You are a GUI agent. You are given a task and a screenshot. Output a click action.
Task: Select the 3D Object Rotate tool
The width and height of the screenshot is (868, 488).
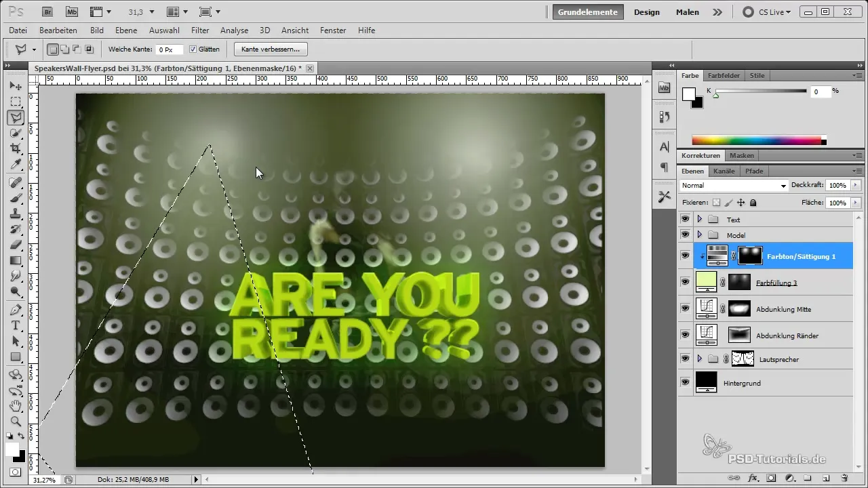coord(16,375)
